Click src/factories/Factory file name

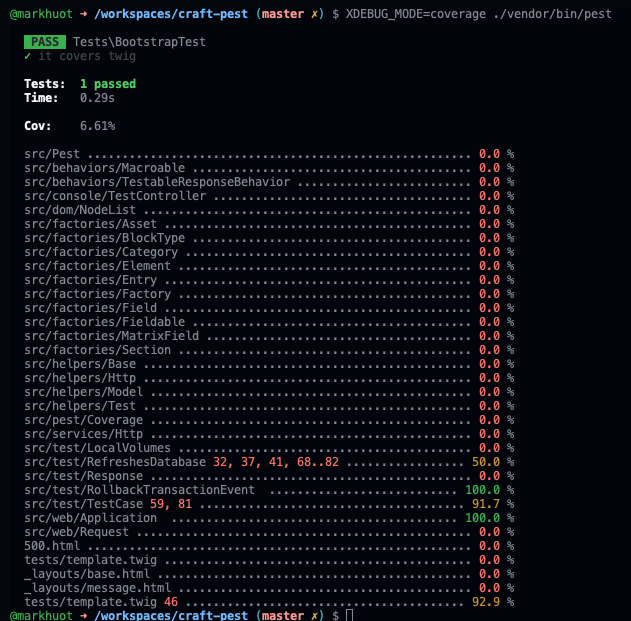point(97,294)
